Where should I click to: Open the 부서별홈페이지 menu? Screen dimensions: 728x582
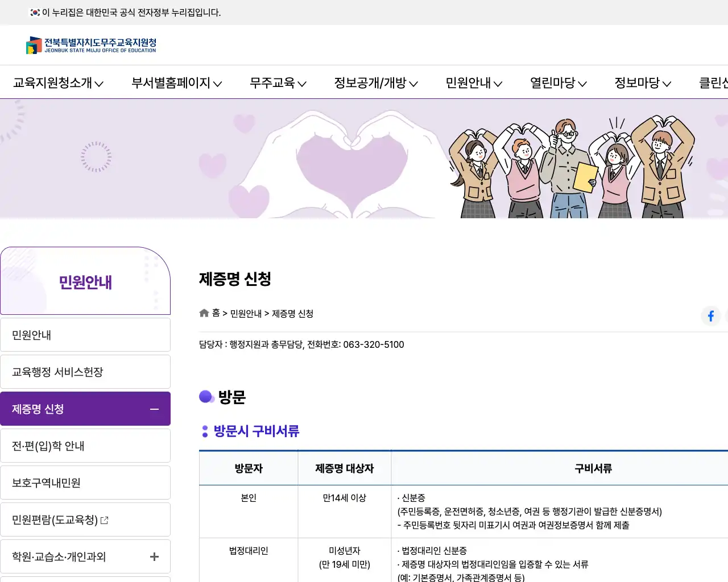tap(176, 83)
